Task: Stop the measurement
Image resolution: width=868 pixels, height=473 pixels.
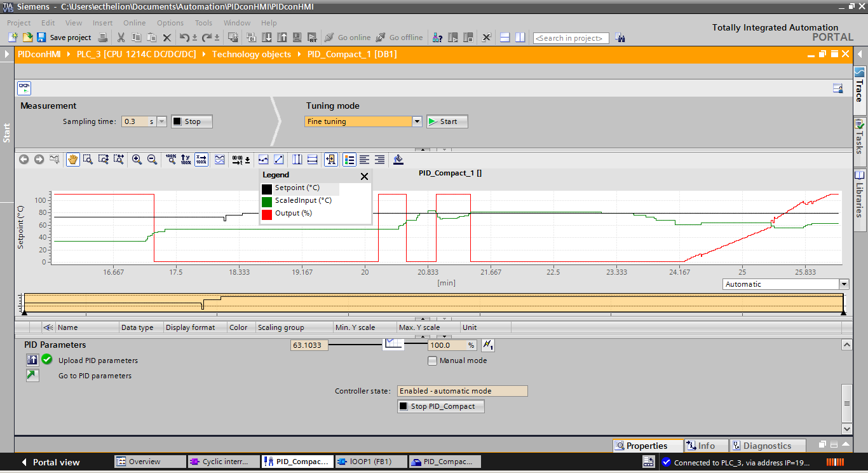Action: tap(192, 121)
